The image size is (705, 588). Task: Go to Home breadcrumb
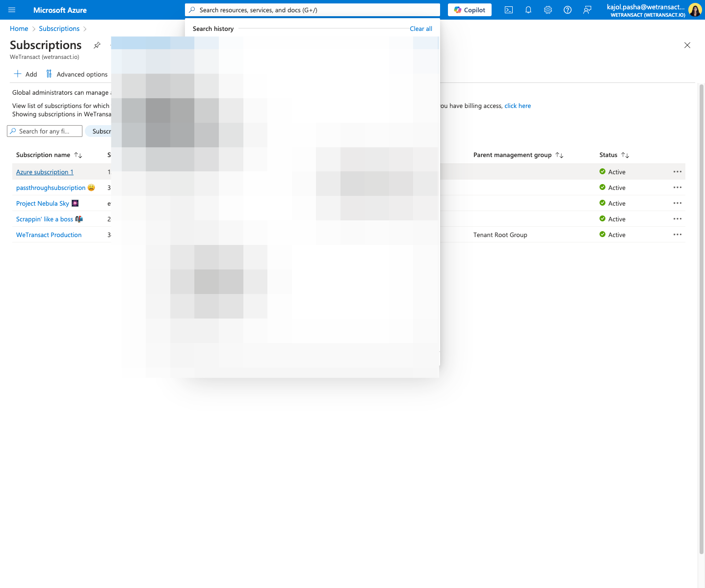click(19, 29)
